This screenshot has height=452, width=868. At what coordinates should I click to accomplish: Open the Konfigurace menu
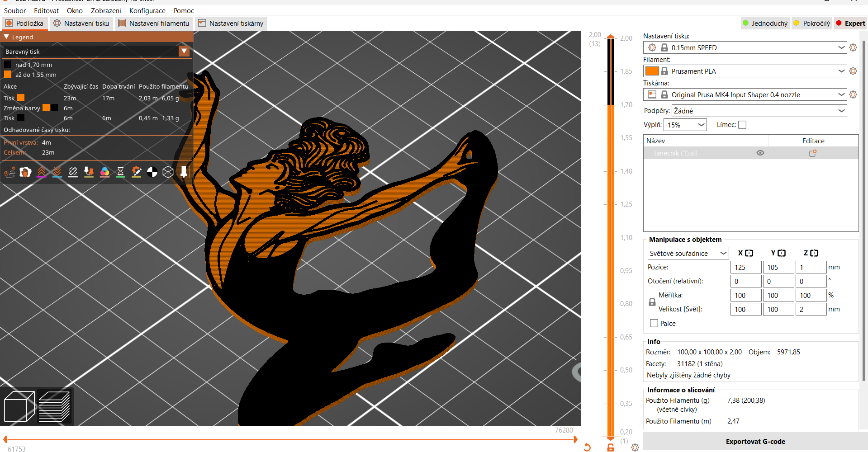pos(147,11)
